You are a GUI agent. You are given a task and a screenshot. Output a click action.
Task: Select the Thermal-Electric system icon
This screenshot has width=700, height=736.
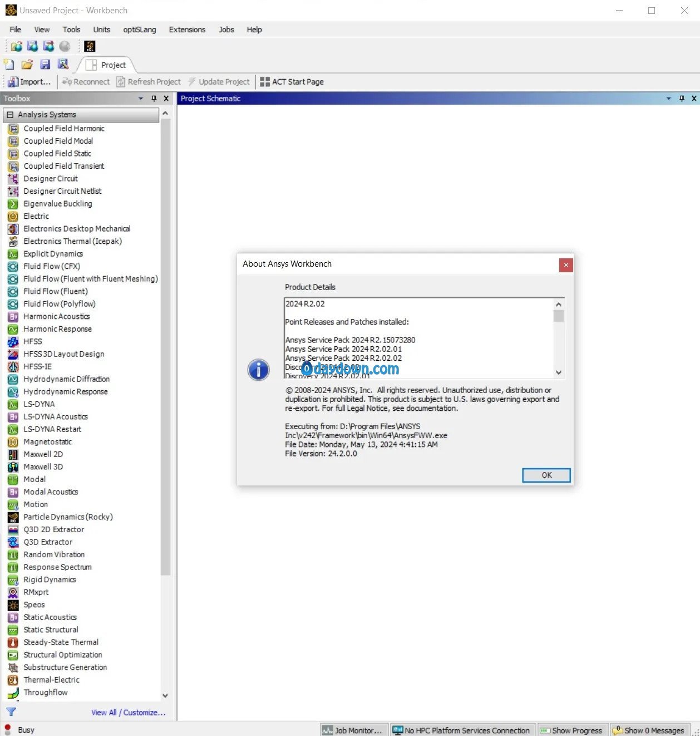coord(13,680)
